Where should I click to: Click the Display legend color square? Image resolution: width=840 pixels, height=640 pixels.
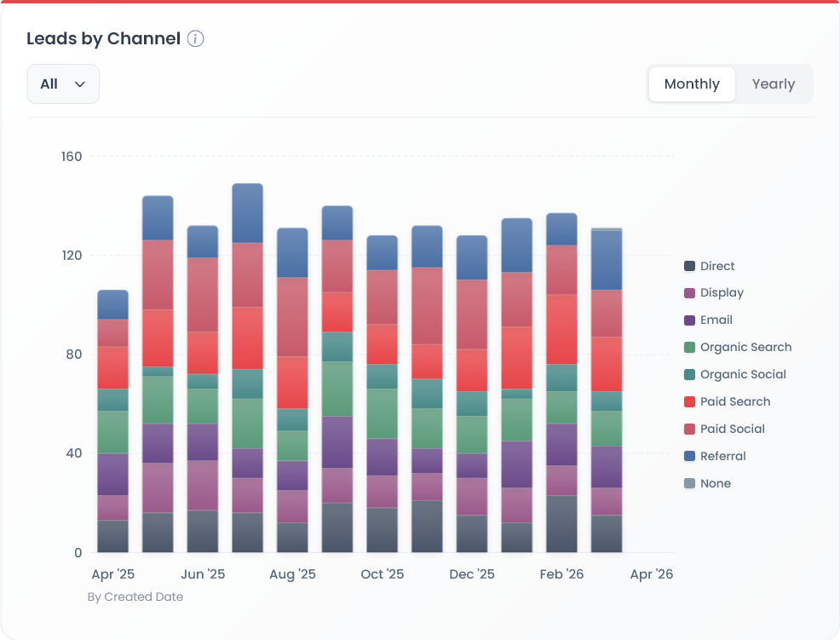(x=688, y=293)
